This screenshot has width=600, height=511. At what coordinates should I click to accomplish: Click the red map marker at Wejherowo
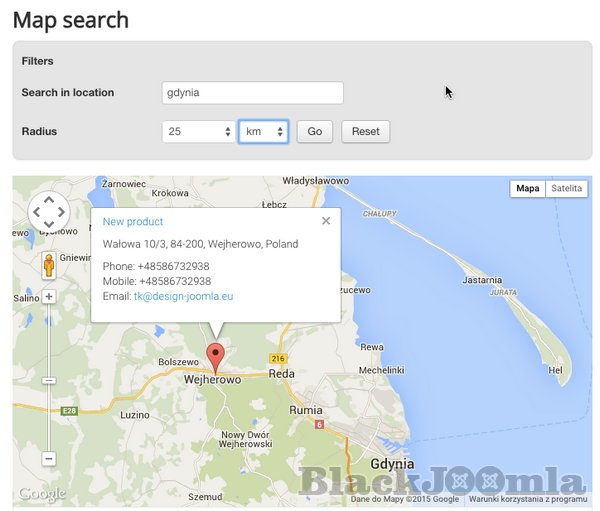pyautogui.click(x=215, y=356)
